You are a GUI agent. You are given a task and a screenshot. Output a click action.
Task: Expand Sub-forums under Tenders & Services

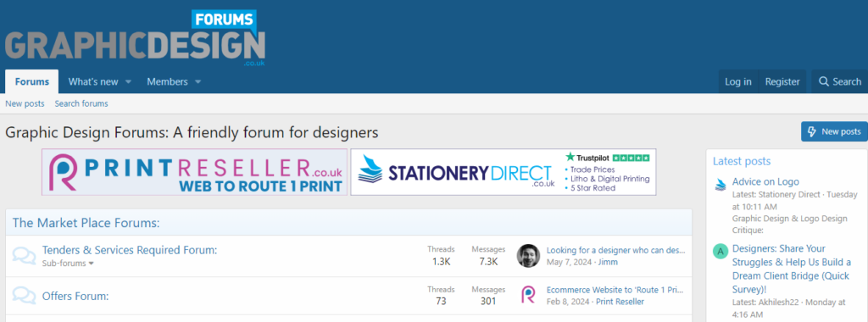tap(68, 264)
